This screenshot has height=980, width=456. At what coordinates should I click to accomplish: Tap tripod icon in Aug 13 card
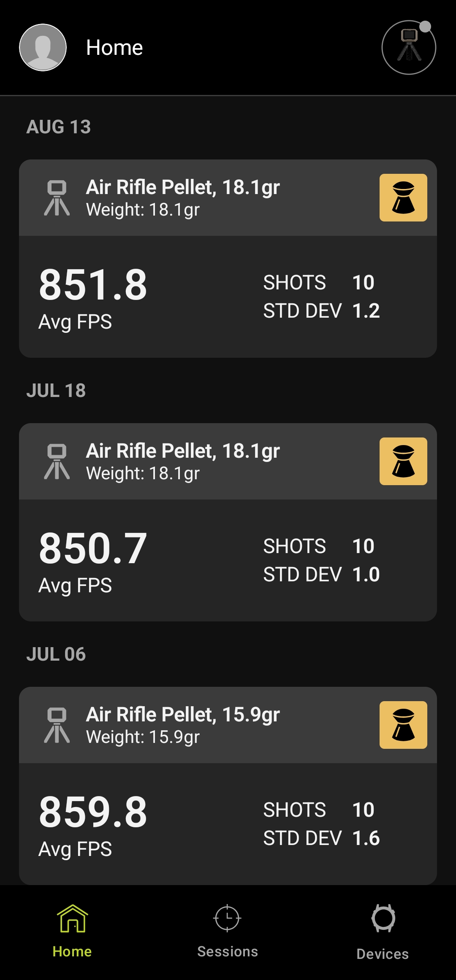pos(57,198)
